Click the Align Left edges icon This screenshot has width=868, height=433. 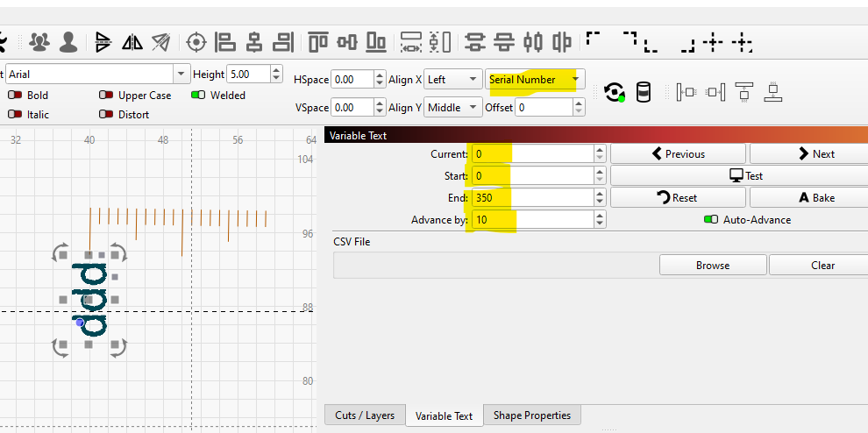click(225, 41)
